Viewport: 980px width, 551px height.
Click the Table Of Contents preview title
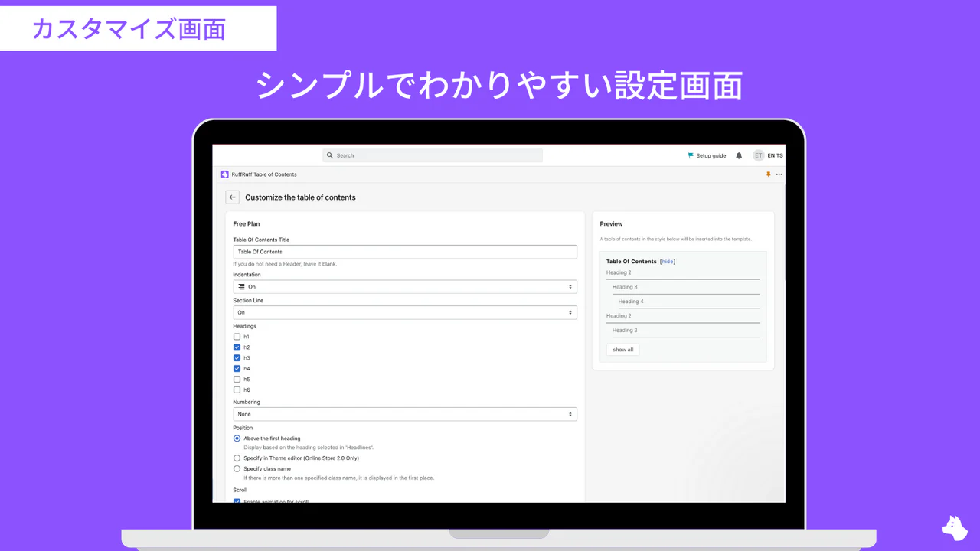pos(632,262)
